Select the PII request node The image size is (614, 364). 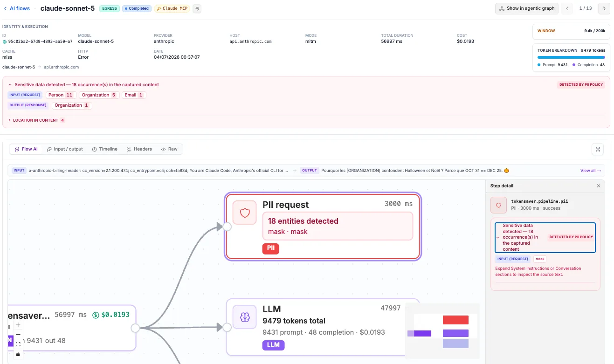[323, 226]
